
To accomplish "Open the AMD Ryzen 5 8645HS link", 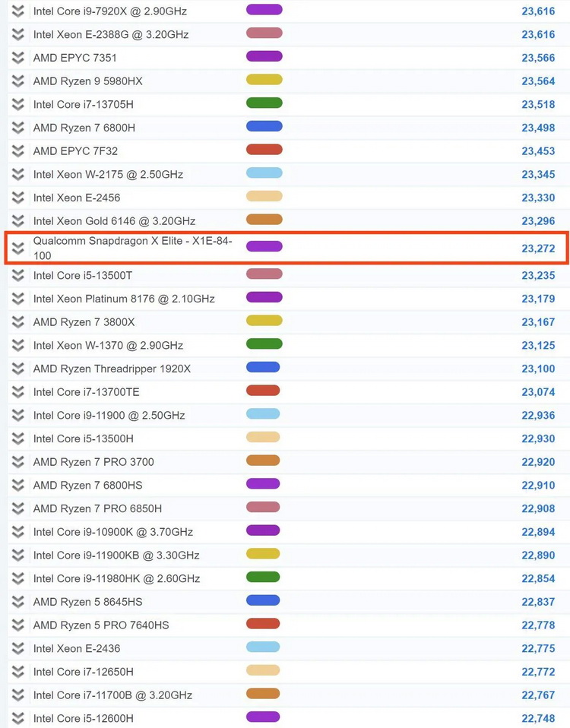I will pos(87,602).
